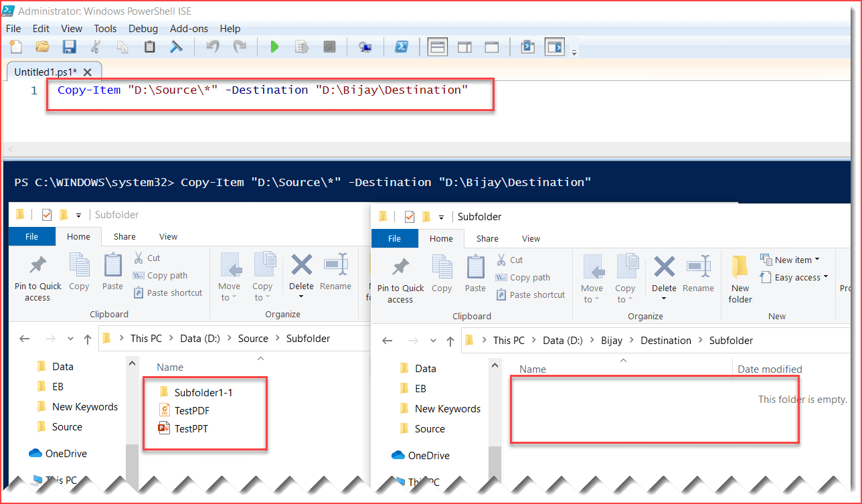This screenshot has height=504, width=862.
Task: Toggle Show Script Pane Right layout
Action: pos(464,46)
